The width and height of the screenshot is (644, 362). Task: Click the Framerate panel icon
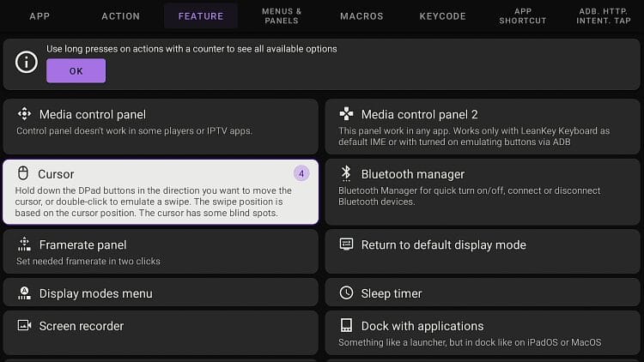[x=24, y=244]
